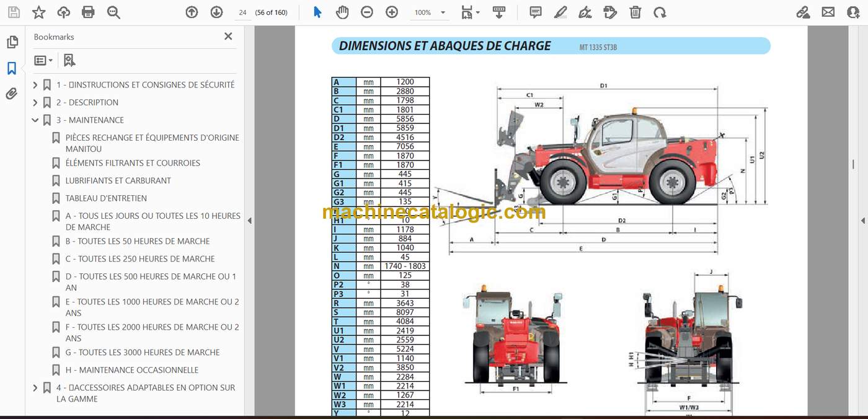Click the page number input field
The height and width of the screenshot is (419, 868).
(242, 12)
